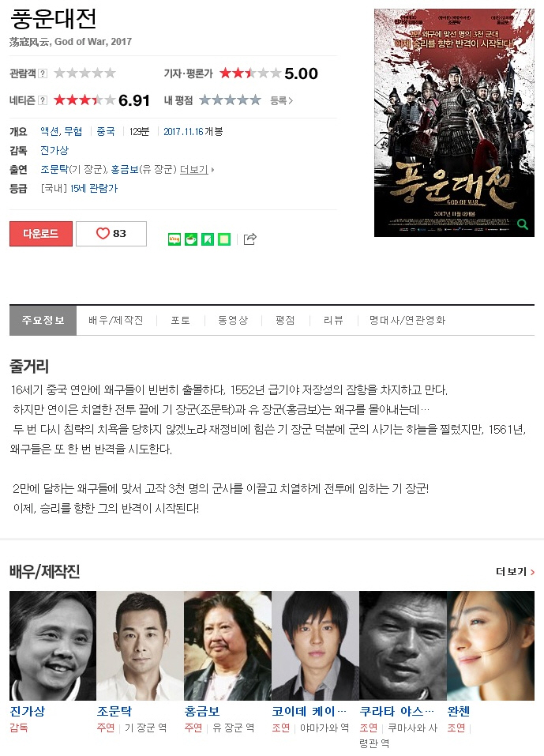Image resolution: width=544 pixels, height=756 pixels.
Task: Set my rating with the 내 평점 stars
Action: pyautogui.click(x=230, y=100)
